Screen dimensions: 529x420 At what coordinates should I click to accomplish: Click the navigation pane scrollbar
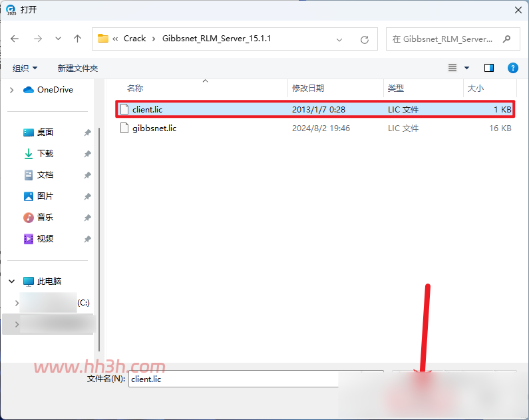click(99, 239)
